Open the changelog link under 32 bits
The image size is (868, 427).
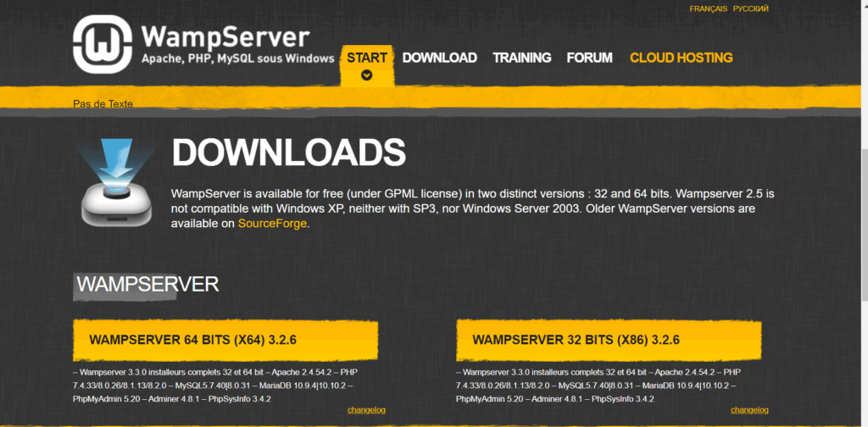tap(749, 410)
